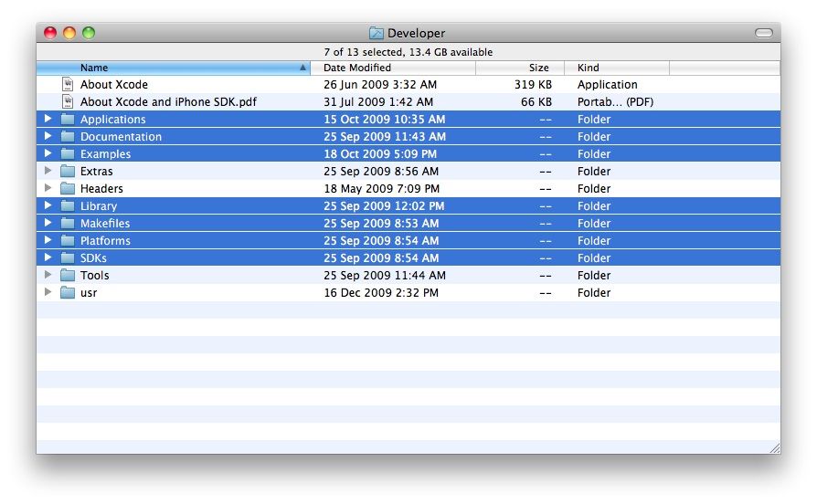This screenshot has width=817, height=504.
Task: Click the SDKs folder name
Action: 93,257
